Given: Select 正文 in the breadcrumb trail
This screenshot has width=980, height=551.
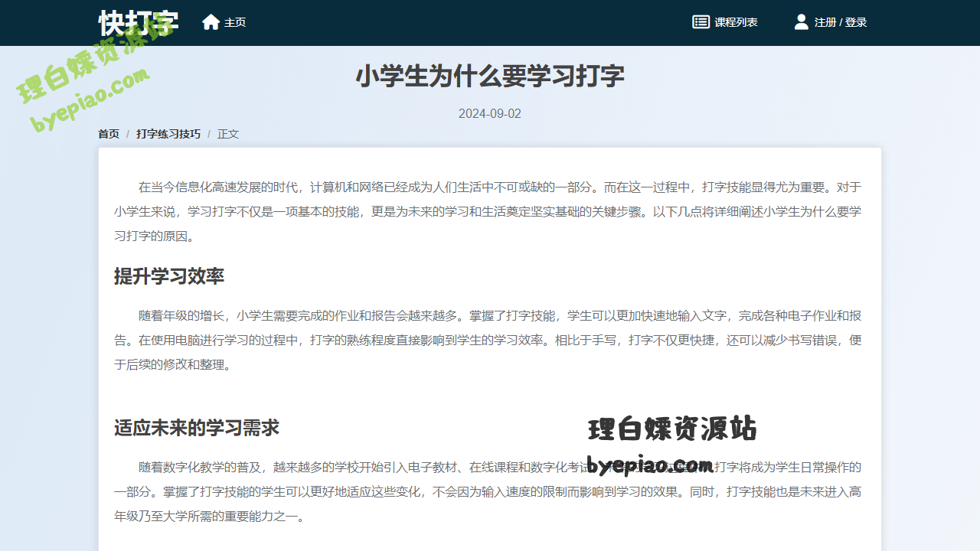Looking at the screenshot, I should coord(227,133).
